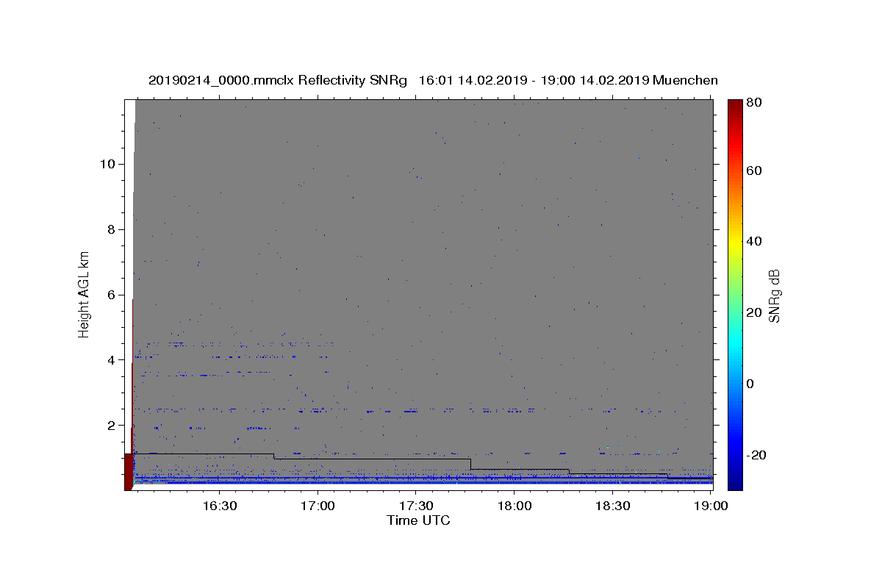The image size is (882, 588).
Task: Click the colorbar value 80
Action: click(753, 104)
